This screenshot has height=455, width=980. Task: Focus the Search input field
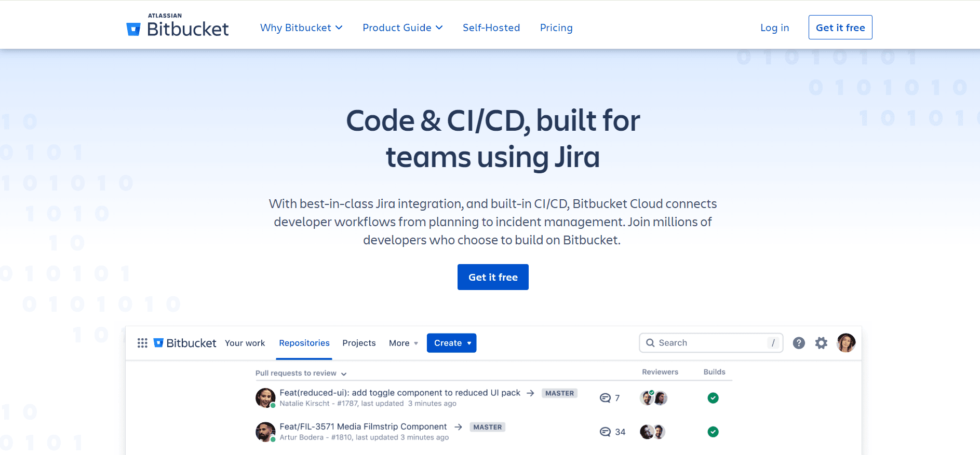711,343
